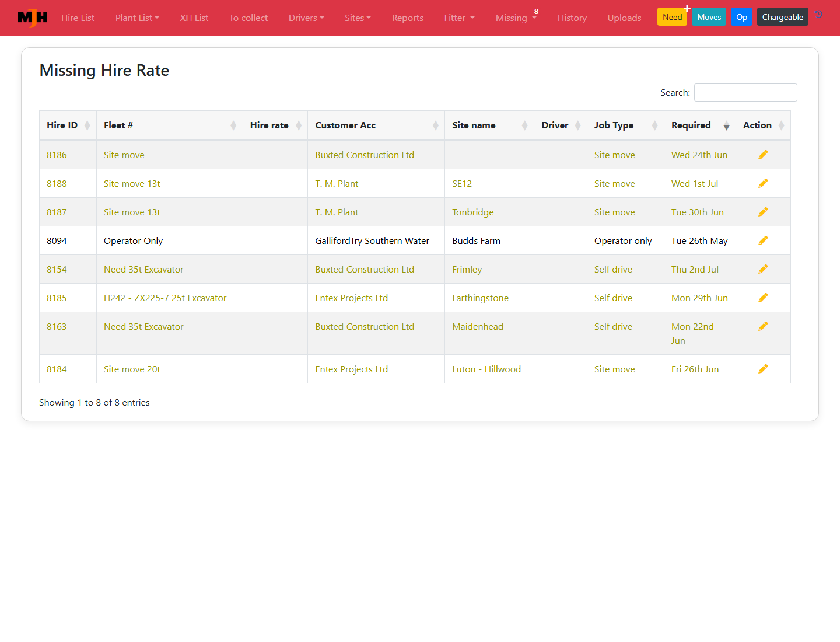Image resolution: width=840 pixels, height=642 pixels.
Task: Sort table by Customer Acc column
Action: point(376,125)
